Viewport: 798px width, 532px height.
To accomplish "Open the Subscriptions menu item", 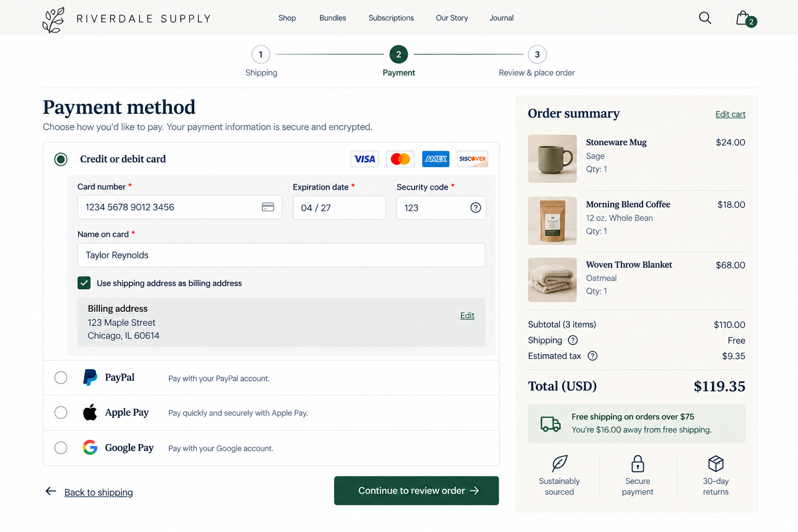I will (391, 18).
